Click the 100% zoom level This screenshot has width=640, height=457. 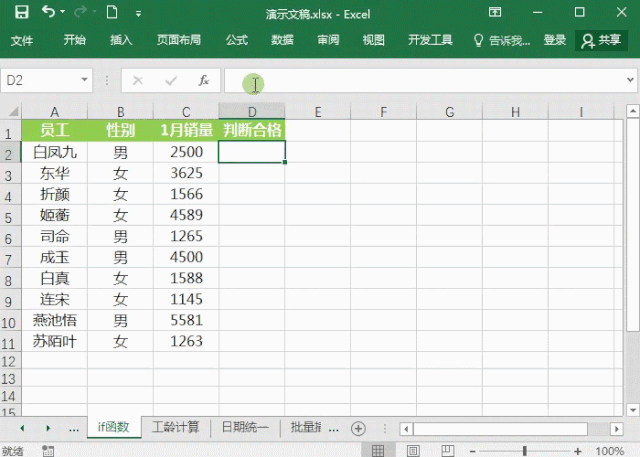coord(609,451)
